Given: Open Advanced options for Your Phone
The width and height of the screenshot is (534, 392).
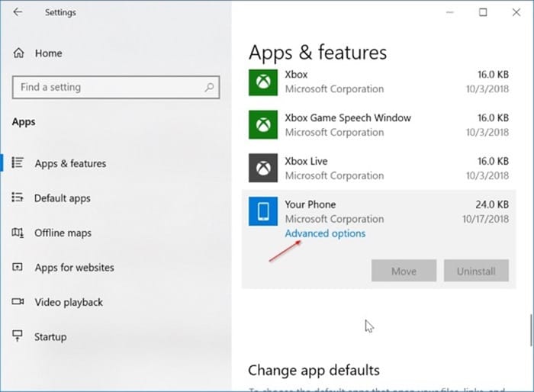Looking at the screenshot, I should 325,233.
